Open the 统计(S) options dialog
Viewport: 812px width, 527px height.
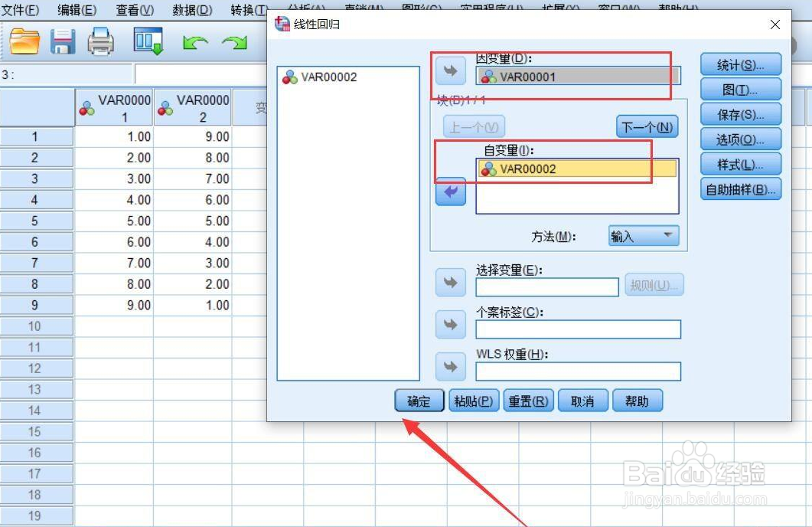(739, 64)
